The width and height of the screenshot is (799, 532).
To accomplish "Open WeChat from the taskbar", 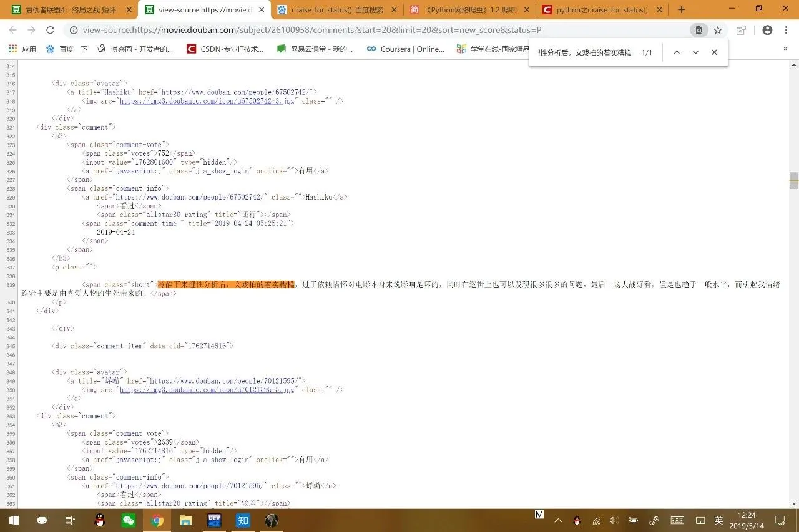I will [128, 520].
